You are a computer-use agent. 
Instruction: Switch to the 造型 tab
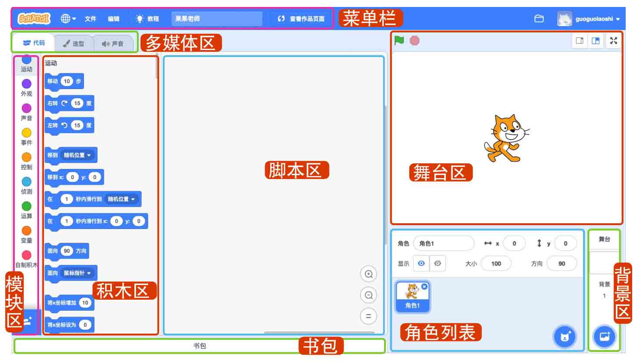pyautogui.click(x=74, y=43)
